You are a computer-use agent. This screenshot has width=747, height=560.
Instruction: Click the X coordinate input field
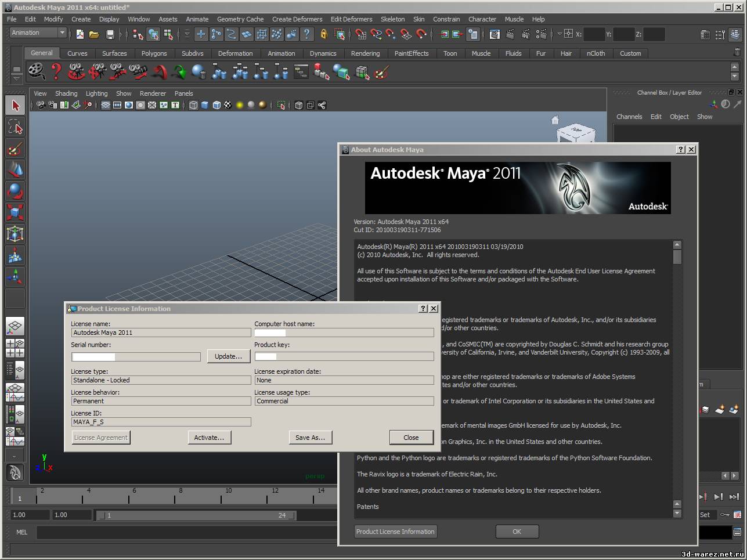[x=594, y=34]
